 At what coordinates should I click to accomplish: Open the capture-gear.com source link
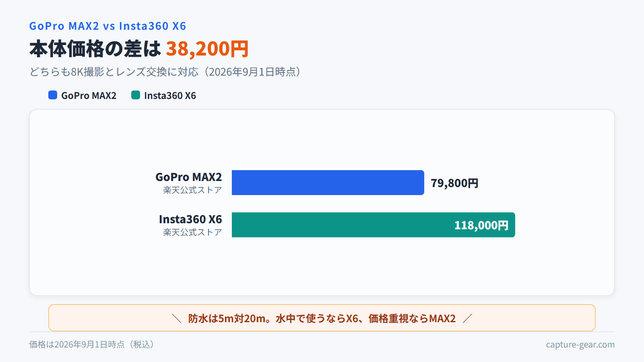click(x=580, y=344)
